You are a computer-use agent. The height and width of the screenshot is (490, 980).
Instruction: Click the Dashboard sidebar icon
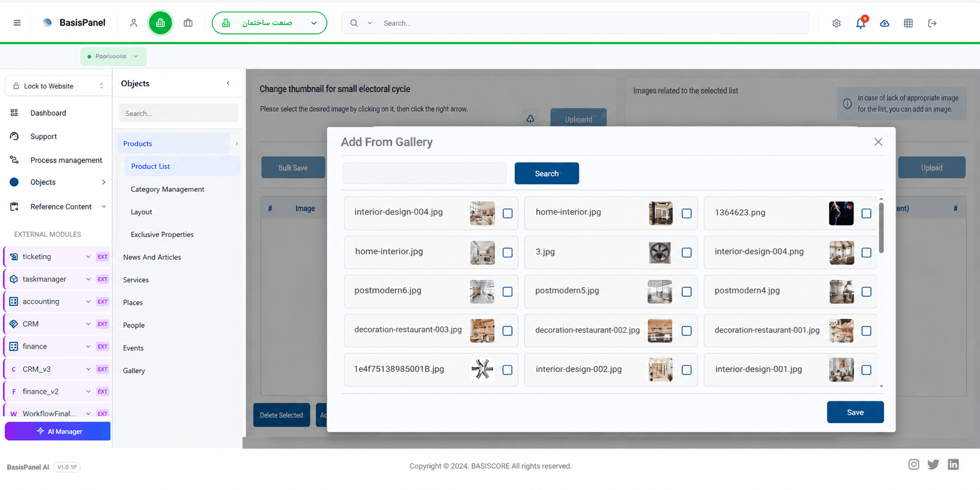[14, 113]
